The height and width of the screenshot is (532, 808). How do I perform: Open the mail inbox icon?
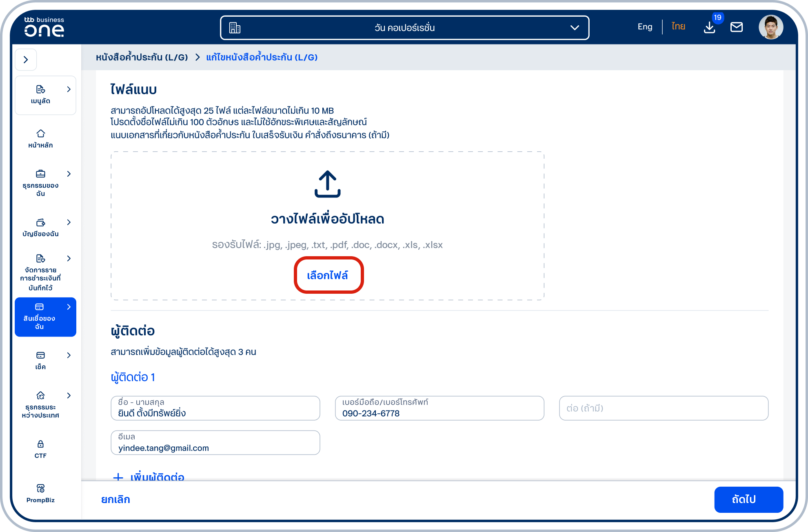coord(737,27)
